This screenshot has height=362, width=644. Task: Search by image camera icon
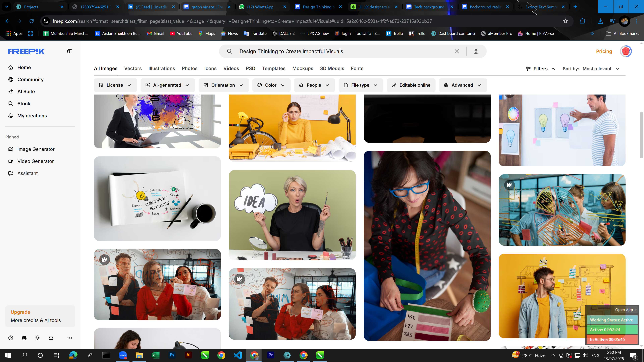coord(476,51)
